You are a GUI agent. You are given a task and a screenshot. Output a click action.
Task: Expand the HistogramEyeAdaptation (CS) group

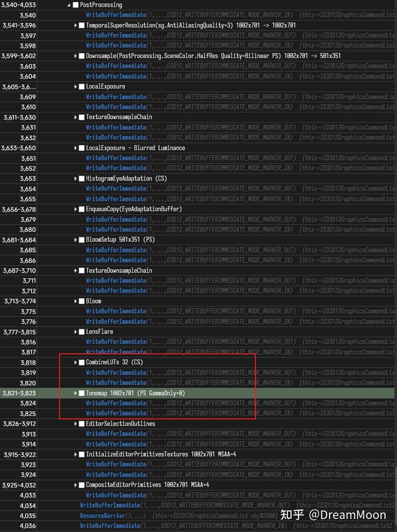(75, 179)
